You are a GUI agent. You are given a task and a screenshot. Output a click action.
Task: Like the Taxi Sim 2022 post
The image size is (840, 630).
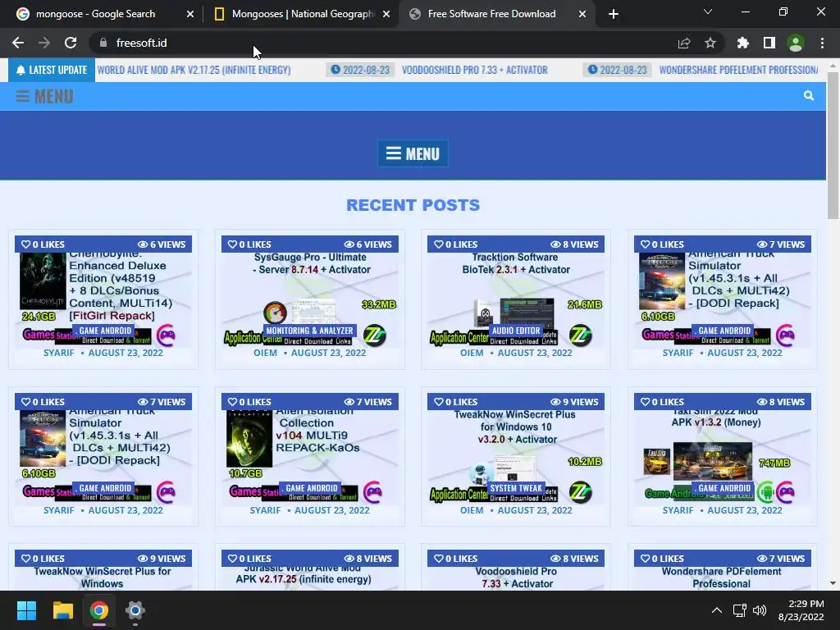click(x=645, y=402)
